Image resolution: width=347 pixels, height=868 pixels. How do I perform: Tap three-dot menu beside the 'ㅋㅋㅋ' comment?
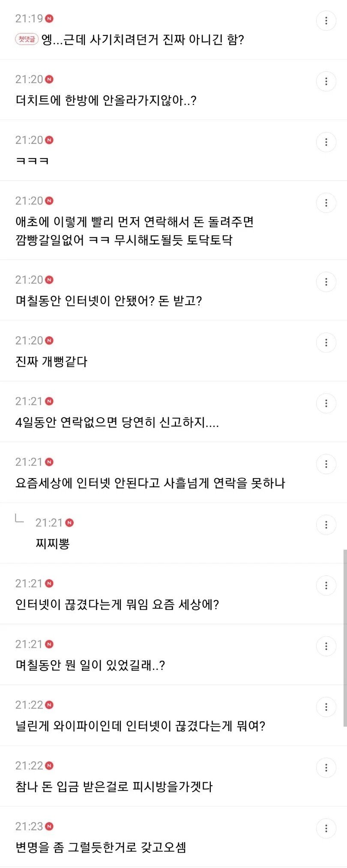pos(326,142)
